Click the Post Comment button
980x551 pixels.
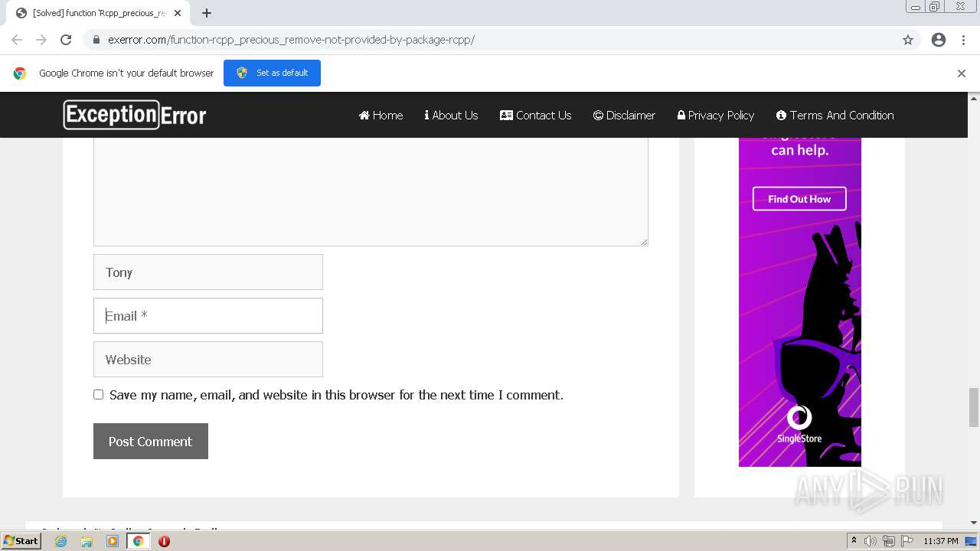click(x=151, y=441)
